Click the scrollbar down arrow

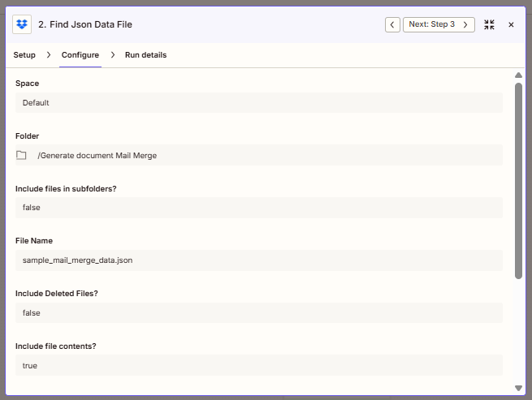click(x=518, y=388)
